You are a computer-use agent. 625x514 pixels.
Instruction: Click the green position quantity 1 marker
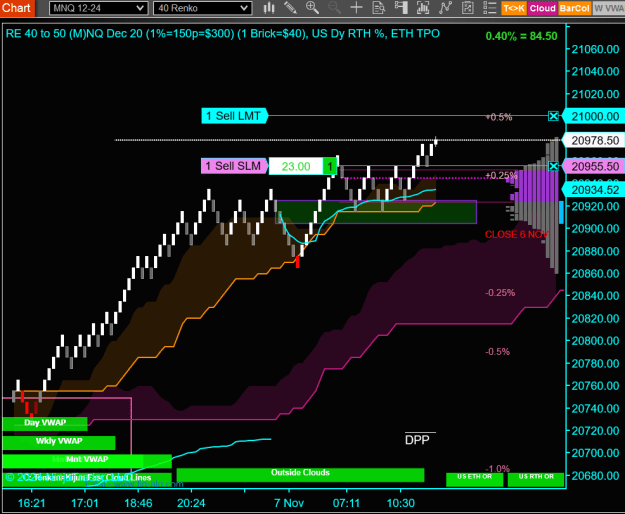[330, 166]
